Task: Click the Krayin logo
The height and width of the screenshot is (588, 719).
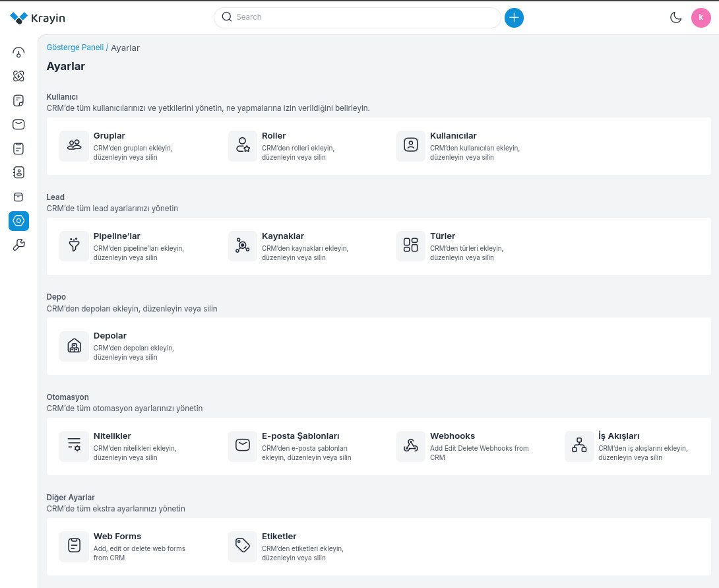Action: coord(38,18)
